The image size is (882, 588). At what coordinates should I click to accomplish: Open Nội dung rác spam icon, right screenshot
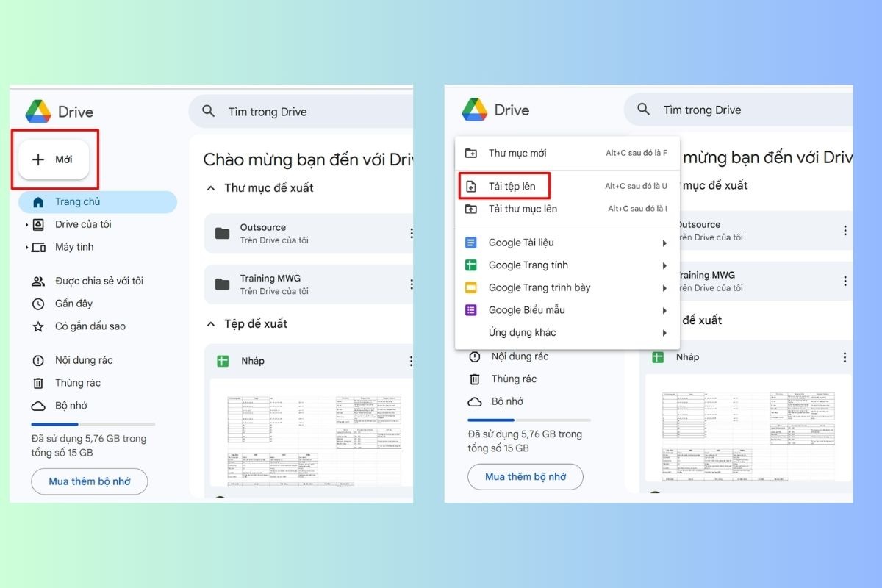pos(475,357)
